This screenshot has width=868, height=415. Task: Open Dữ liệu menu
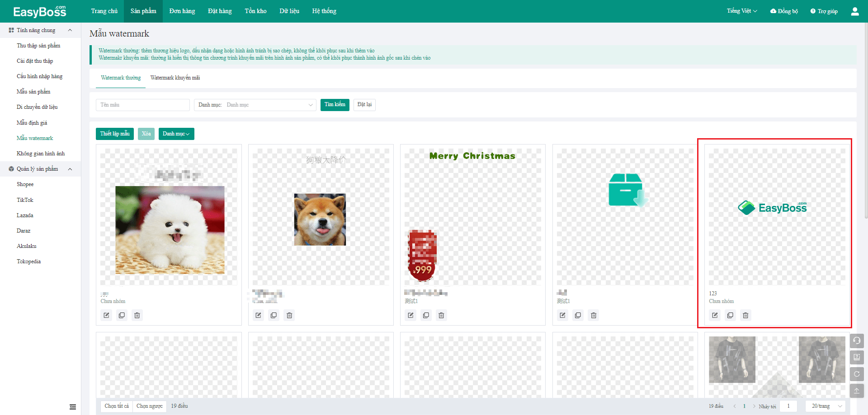[x=289, y=11]
